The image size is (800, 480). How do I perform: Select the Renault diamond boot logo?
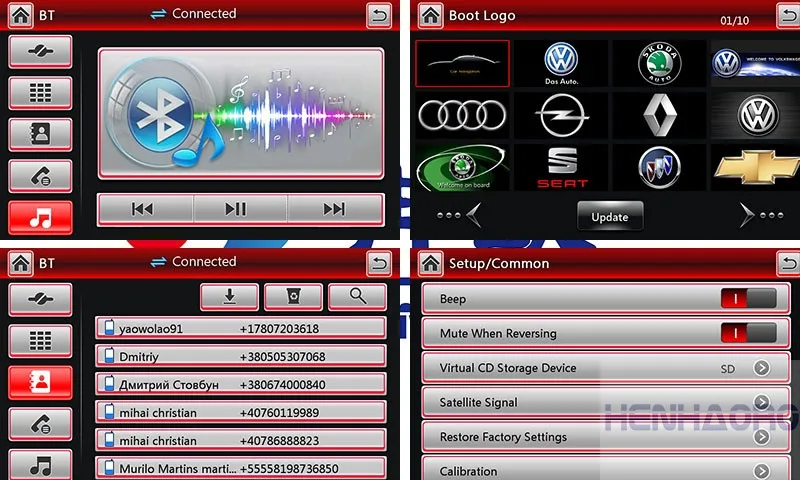(x=659, y=115)
